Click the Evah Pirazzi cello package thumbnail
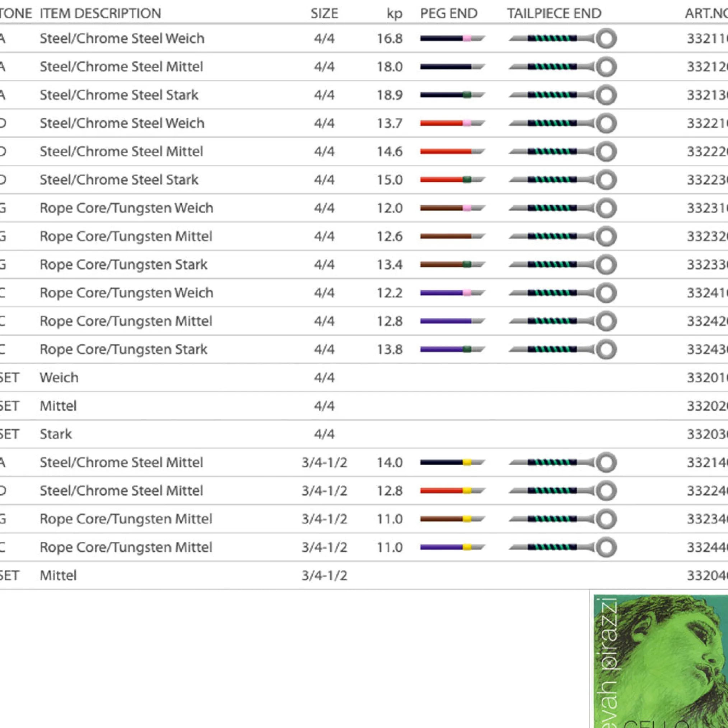This screenshot has width=728, height=728. (660, 661)
